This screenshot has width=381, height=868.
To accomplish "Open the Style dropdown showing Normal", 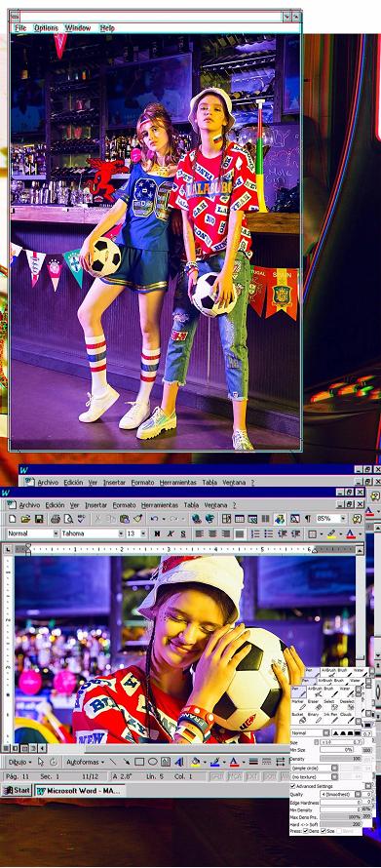I will click(56, 533).
